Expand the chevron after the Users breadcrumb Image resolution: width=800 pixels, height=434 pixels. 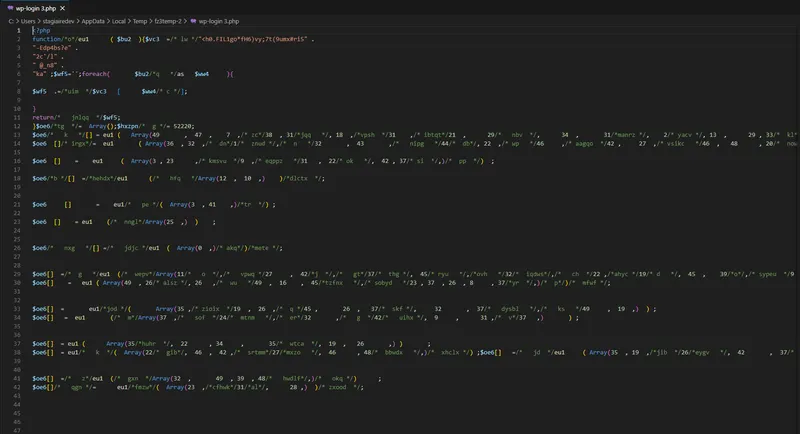click(39, 21)
